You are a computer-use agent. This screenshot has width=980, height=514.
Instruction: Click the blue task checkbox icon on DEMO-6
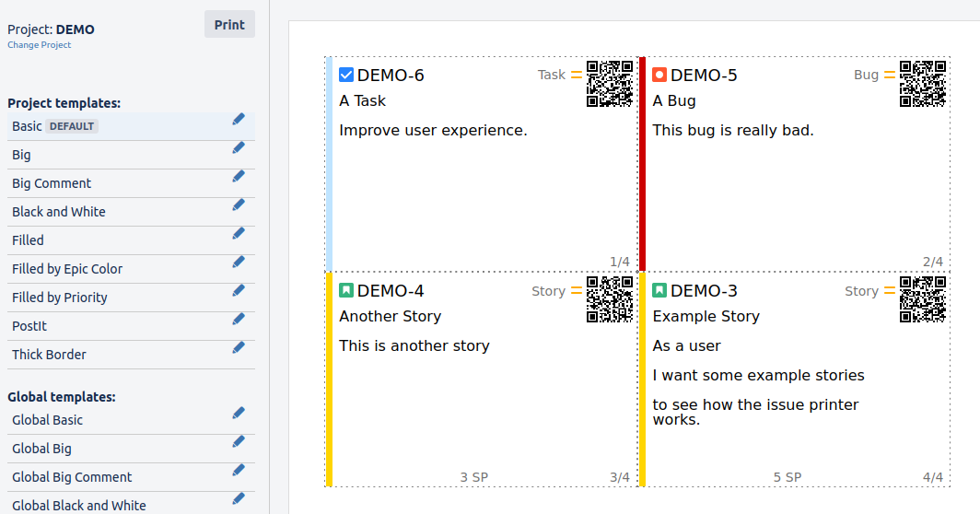click(x=346, y=75)
